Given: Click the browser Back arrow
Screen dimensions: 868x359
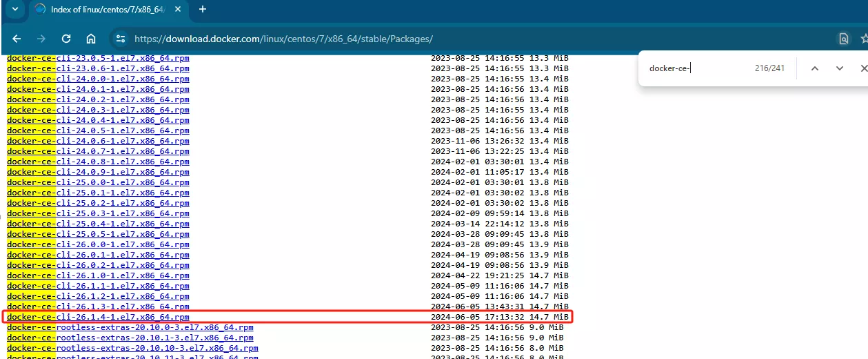Looking at the screenshot, I should tap(17, 39).
